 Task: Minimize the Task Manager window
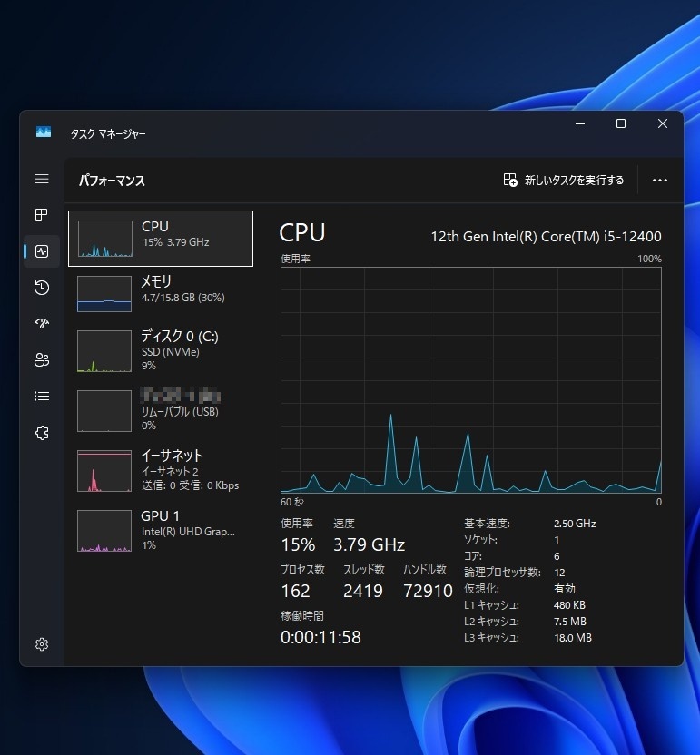(x=580, y=123)
